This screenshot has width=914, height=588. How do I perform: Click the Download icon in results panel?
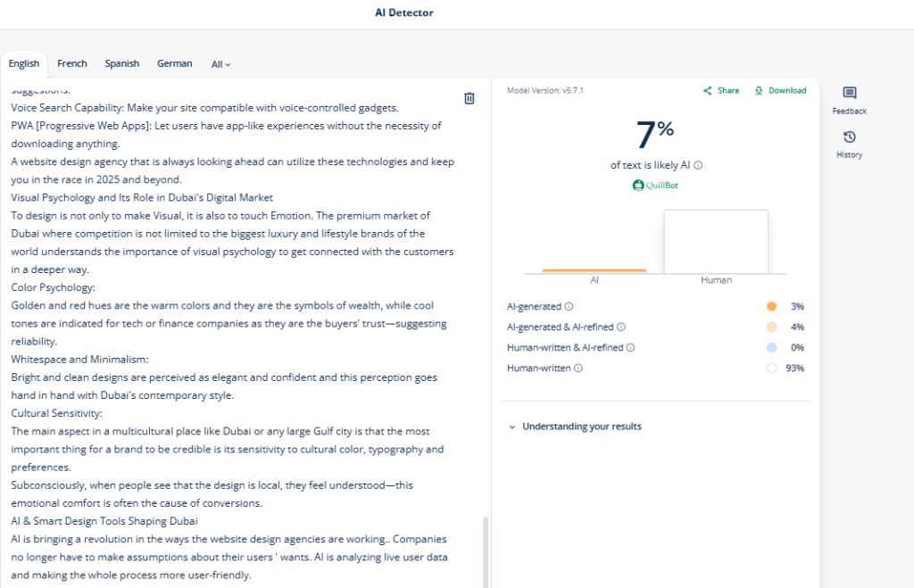click(x=759, y=91)
